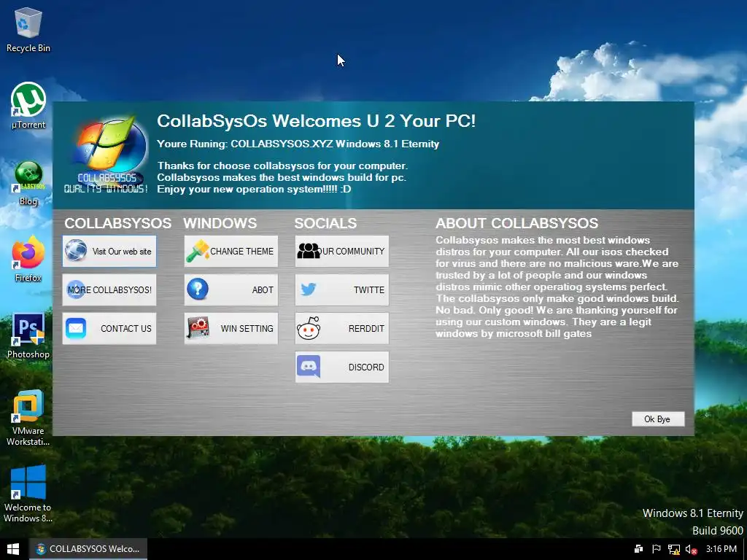747x560 pixels.
Task: Open the Blog desktop shortcut
Action: pos(28,183)
